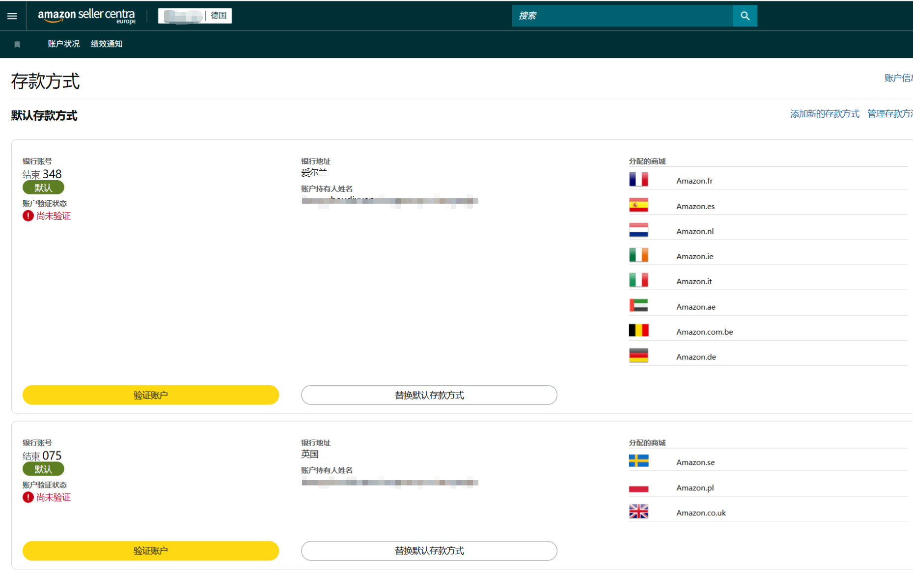Click the 管理存款方式 link
913x588 pixels.
point(889,114)
